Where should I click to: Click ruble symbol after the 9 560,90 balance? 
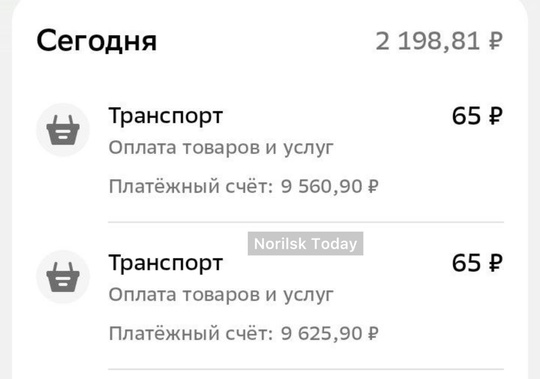click(x=373, y=187)
